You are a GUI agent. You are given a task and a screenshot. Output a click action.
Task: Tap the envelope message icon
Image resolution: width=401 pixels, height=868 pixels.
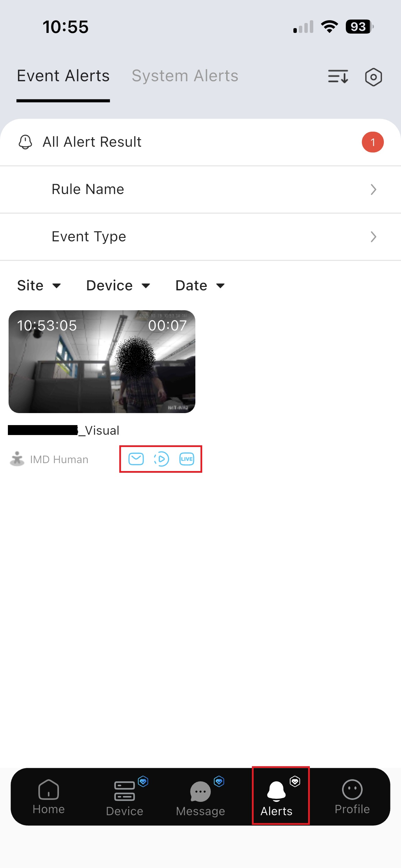click(x=136, y=459)
